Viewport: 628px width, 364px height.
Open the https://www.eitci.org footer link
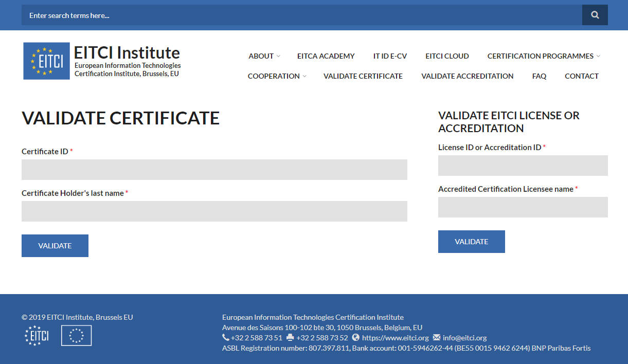point(395,338)
